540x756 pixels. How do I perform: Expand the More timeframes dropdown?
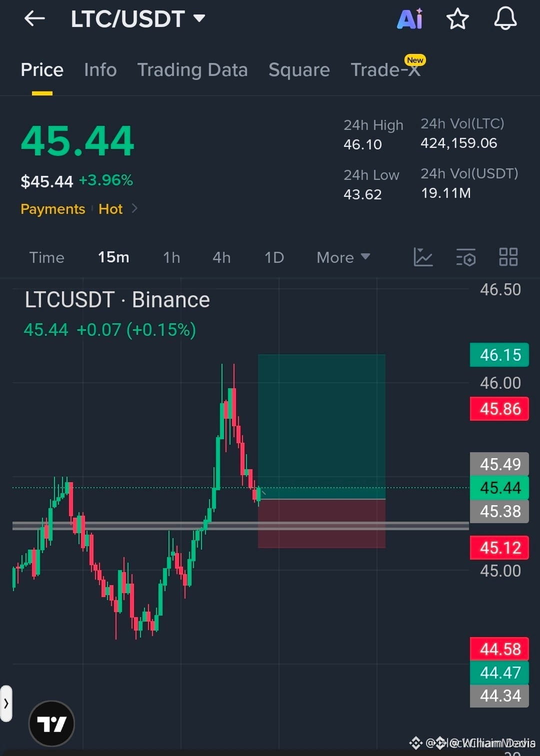click(343, 257)
